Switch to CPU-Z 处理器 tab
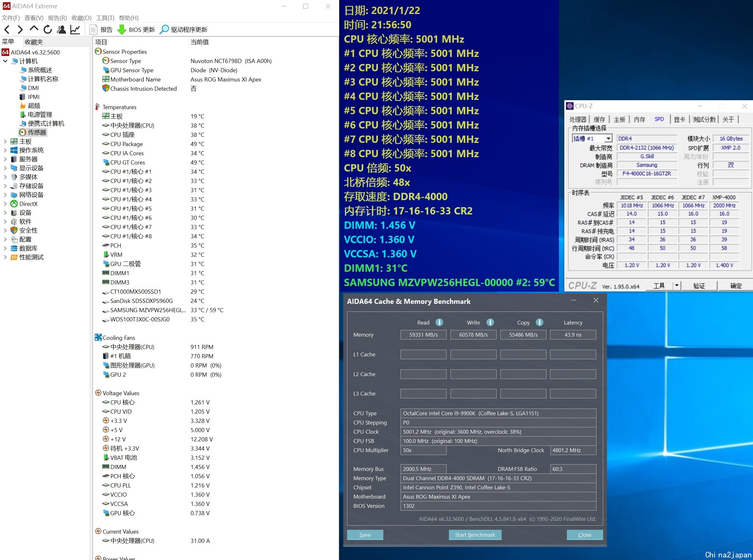753x560 pixels. click(x=578, y=119)
